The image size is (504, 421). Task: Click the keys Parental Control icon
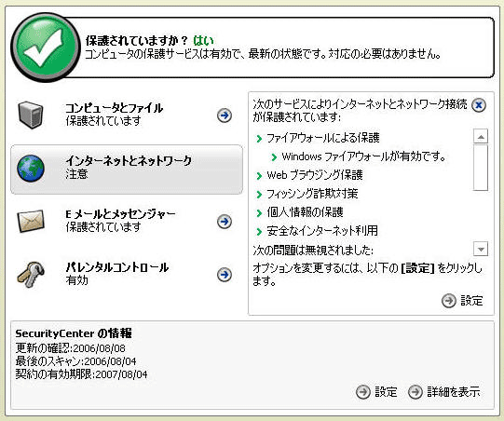[31, 275]
